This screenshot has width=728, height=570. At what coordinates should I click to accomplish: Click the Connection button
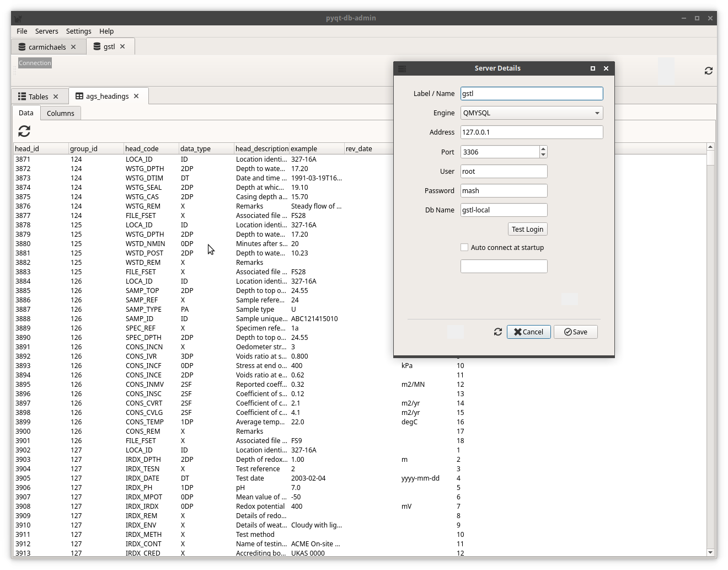pos(35,63)
